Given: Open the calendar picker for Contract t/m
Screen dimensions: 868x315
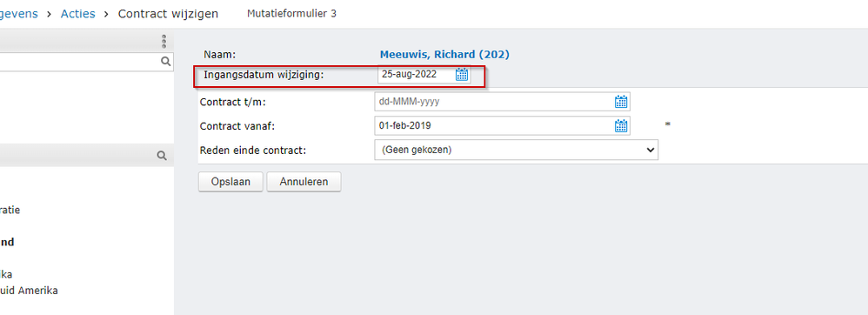Looking at the screenshot, I should click(621, 102).
